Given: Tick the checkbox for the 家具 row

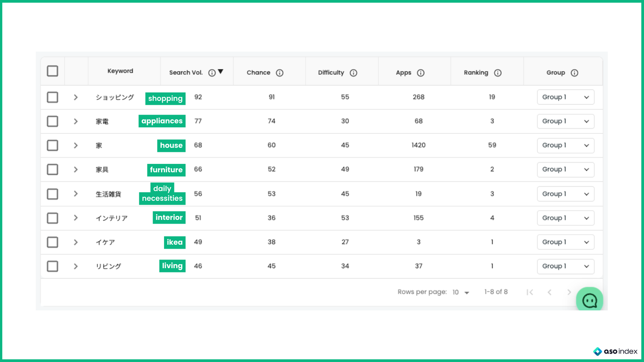Looking at the screenshot, I should coord(53,169).
